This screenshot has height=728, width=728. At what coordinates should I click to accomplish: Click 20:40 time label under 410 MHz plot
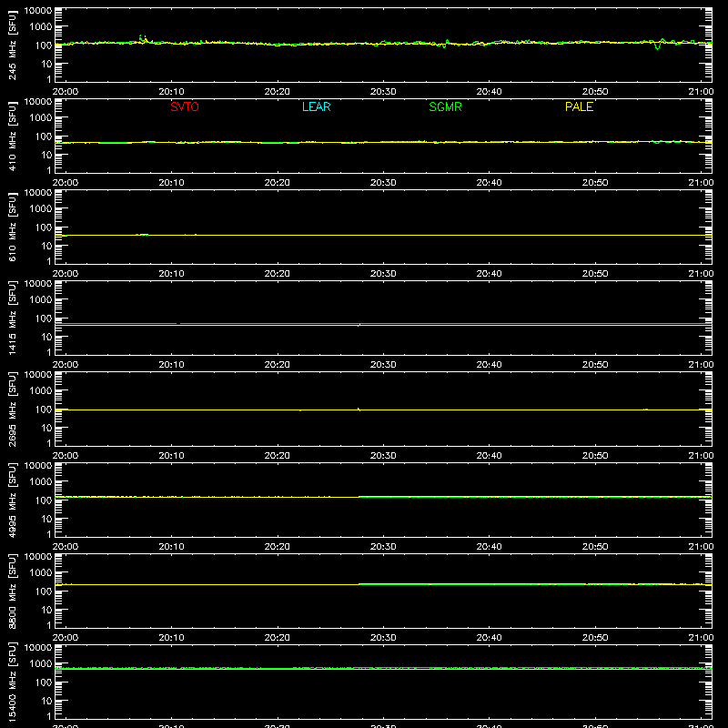(x=489, y=183)
